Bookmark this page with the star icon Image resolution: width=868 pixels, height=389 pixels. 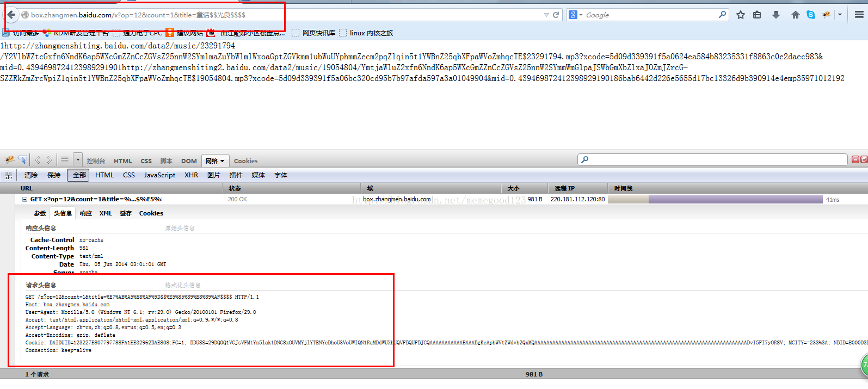[x=741, y=15]
